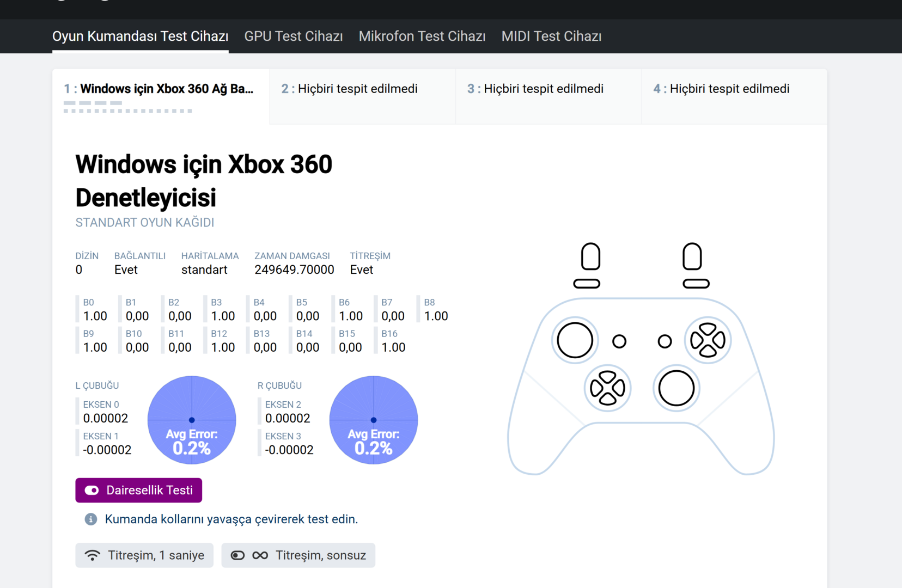Image resolution: width=902 pixels, height=588 pixels.
Task: Go to Mikrofon Test Cihazı
Action: click(x=422, y=36)
